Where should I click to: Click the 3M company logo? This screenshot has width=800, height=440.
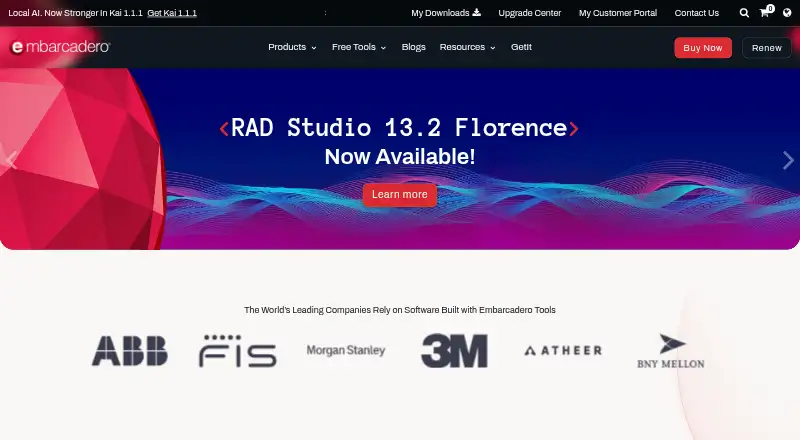click(x=454, y=351)
